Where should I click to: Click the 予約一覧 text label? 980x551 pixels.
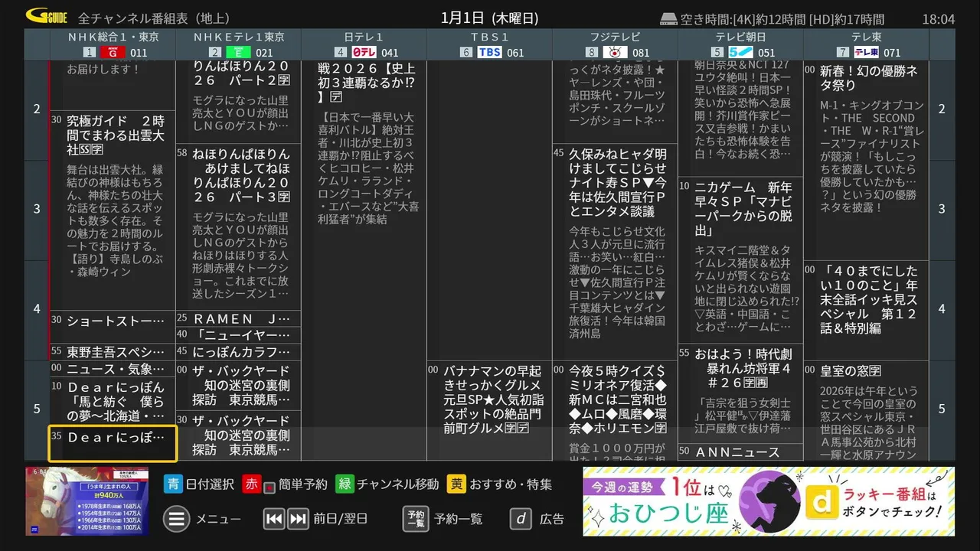458,519
